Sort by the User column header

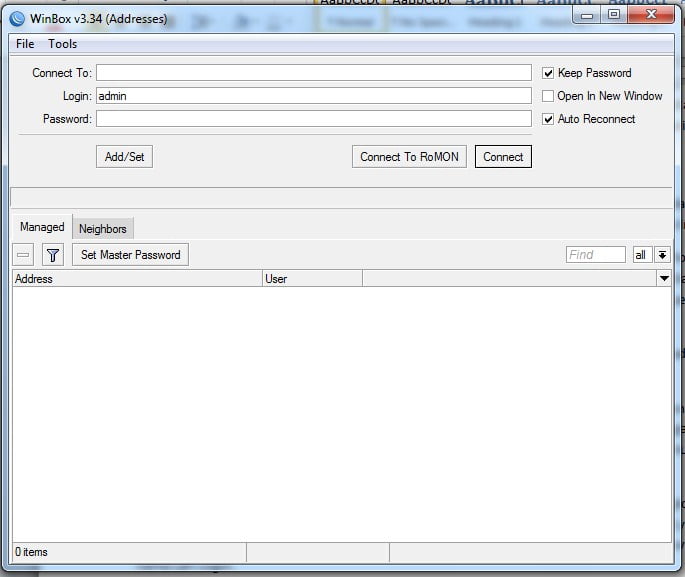(312, 279)
